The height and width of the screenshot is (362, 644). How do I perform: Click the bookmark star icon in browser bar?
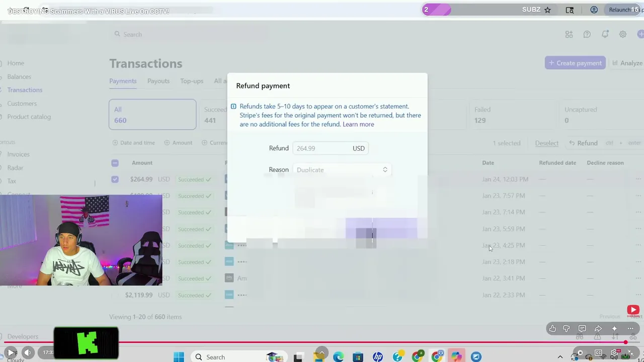tap(547, 10)
